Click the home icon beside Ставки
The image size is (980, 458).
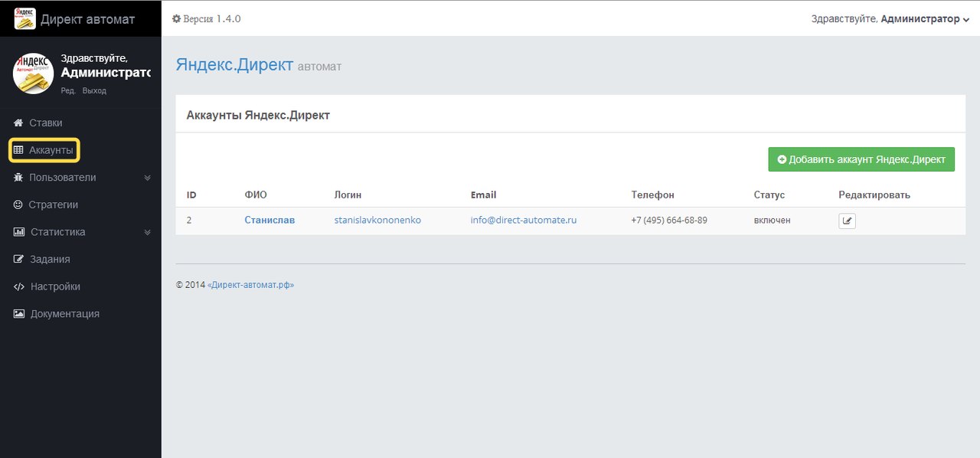point(18,123)
